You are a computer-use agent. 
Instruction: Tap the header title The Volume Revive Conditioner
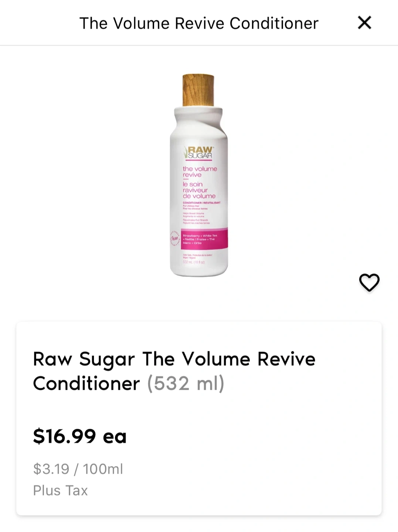(x=199, y=23)
